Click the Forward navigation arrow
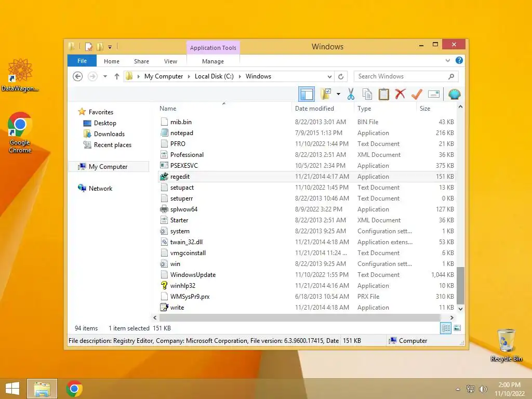This screenshot has width=532, height=399. (92, 76)
